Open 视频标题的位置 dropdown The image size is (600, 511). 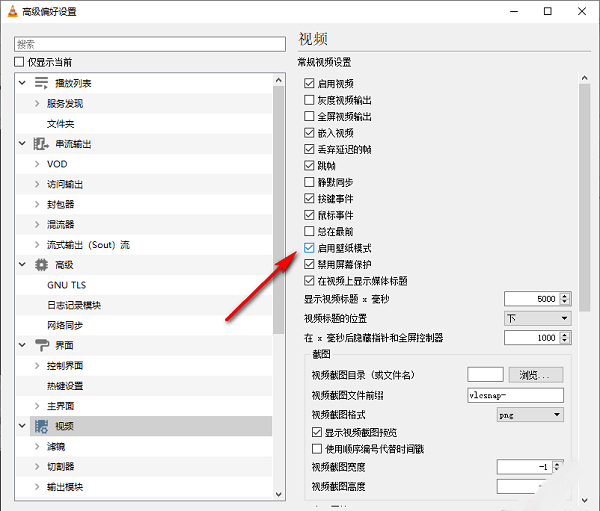(538, 318)
